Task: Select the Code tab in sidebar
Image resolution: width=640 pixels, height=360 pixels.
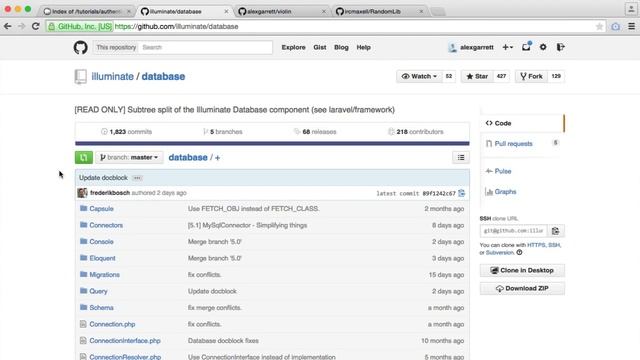Action: [x=522, y=123]
